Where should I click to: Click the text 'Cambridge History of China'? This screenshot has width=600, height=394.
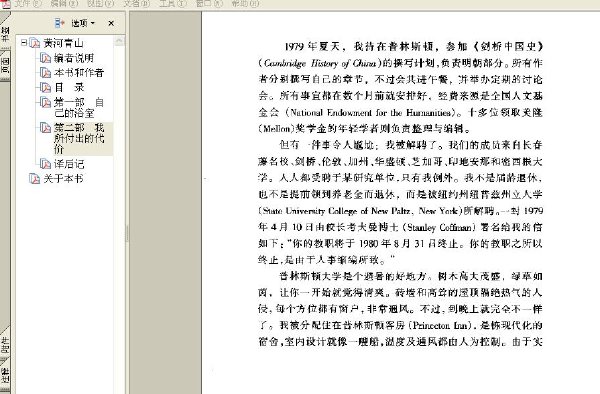click(320, 63)
